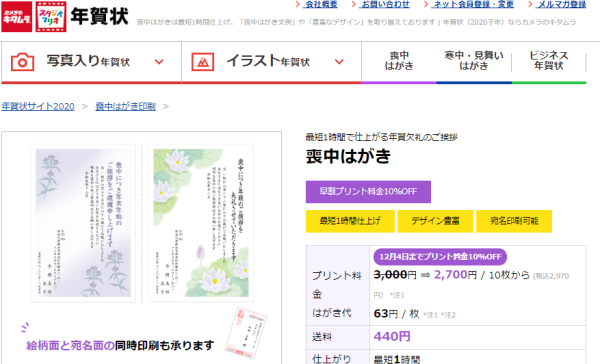Click the camera icon beside 写真入り年賀状
The width and height of the screenshot is (600, 364).
click(22, 62)
